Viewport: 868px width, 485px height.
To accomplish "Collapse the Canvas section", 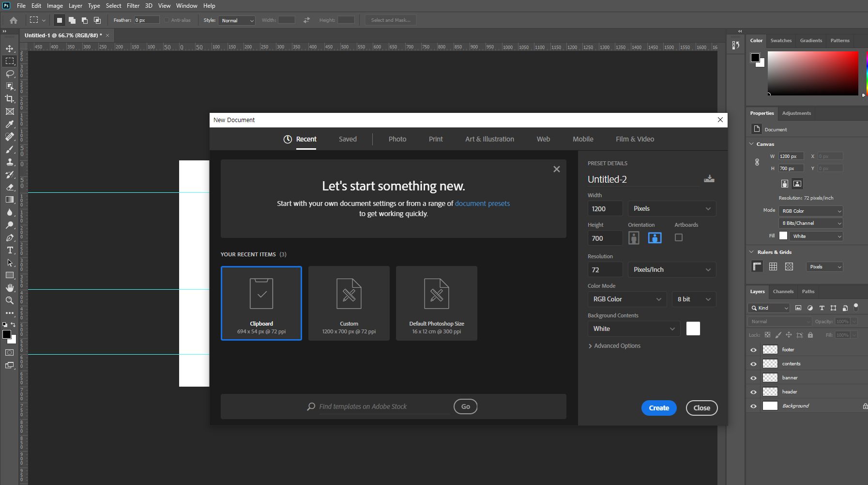I will [x=751, y=144].
